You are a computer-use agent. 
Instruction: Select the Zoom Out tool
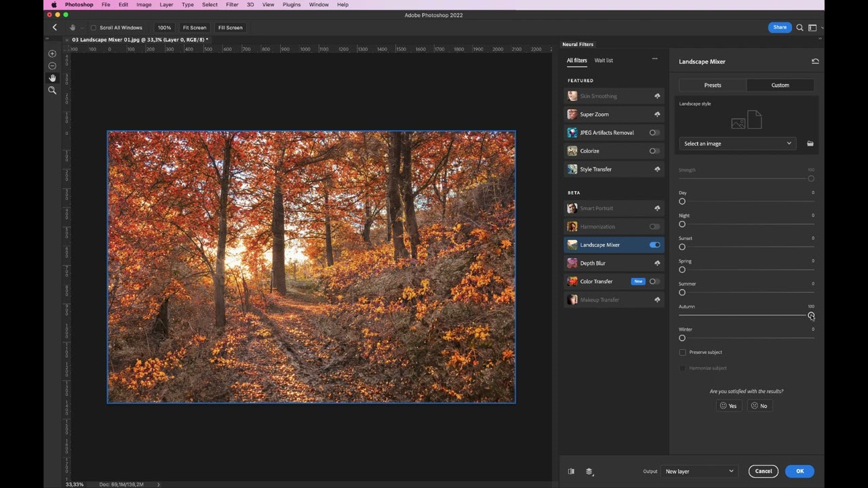coord(52,66)
